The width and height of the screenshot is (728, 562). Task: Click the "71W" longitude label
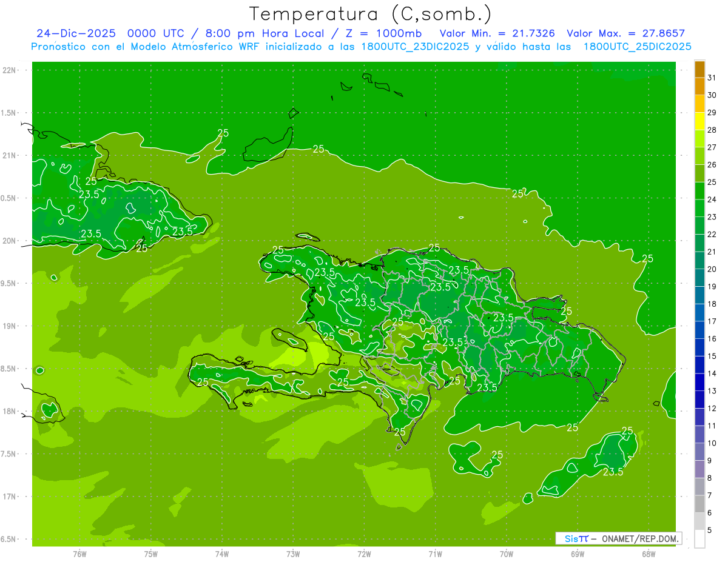(x=435, y=554)
